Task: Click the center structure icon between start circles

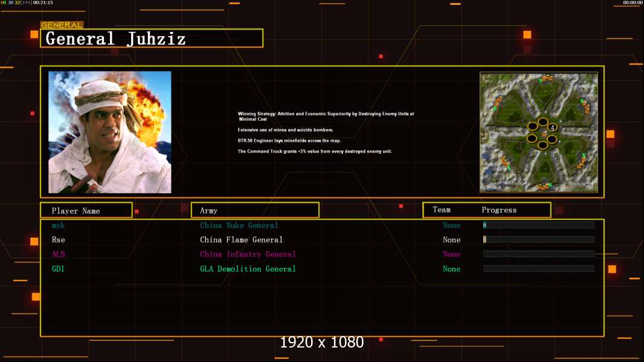Action: click(544, 134)
